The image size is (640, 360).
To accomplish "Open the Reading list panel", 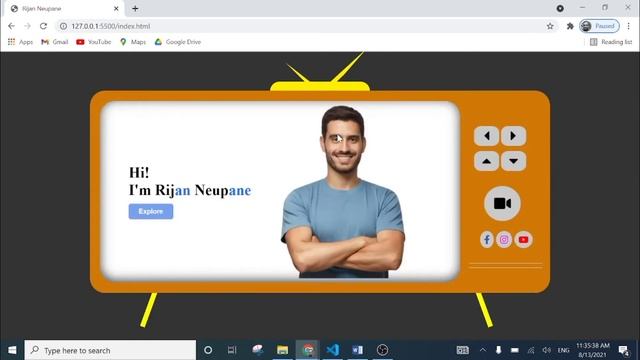I will [x=611, y=42].
